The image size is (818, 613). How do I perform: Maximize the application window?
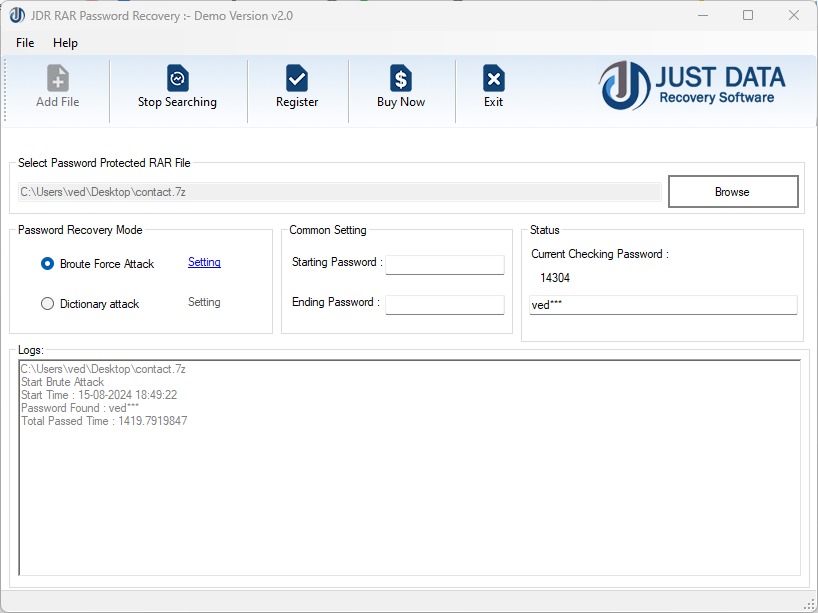click(x=748, y=16)
